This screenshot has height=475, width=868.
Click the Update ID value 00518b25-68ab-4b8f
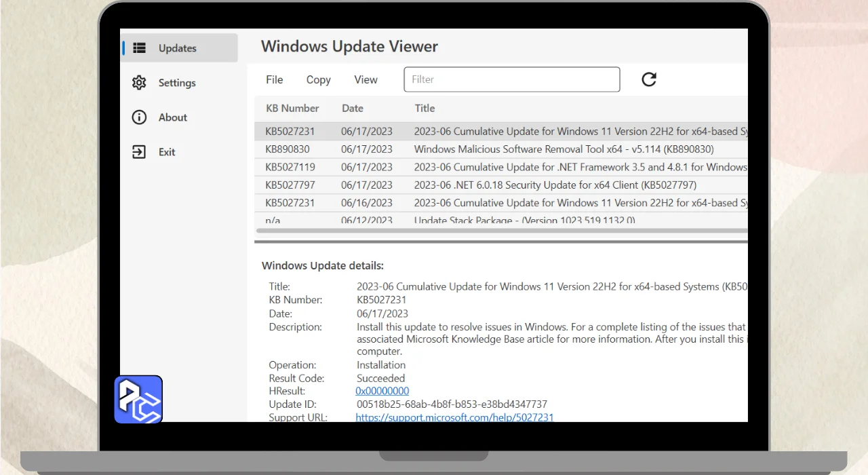(452, 404)
